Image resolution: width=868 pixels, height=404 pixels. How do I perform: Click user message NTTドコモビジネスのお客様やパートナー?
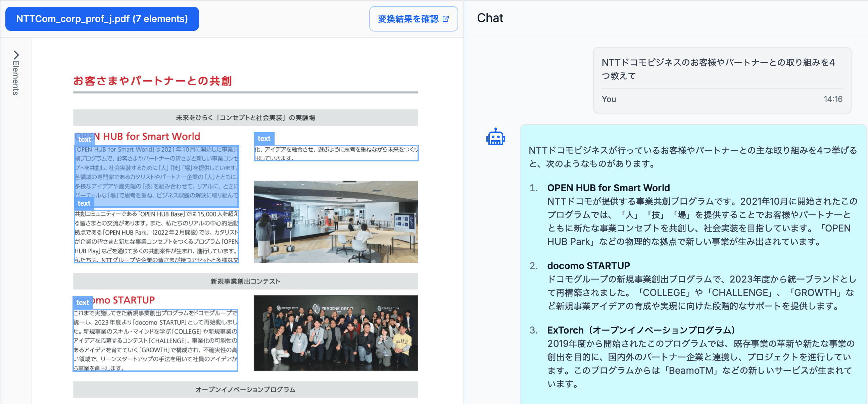point(718,69)
